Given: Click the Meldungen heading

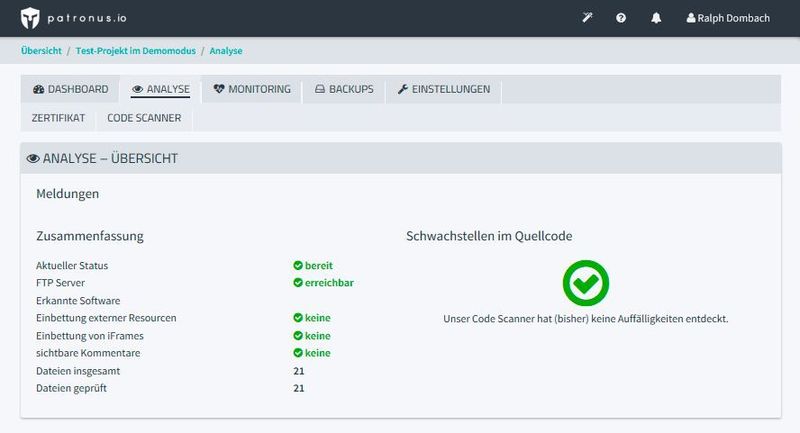Looking at the screenshot, I should coord(67,194).
